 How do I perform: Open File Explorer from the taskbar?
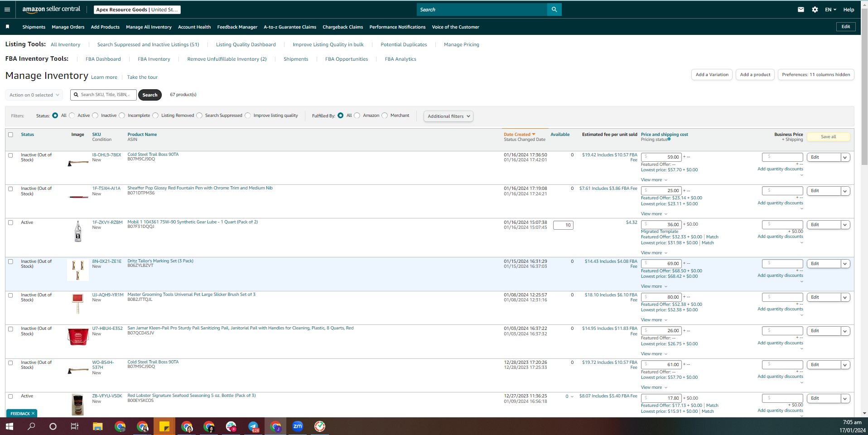pos(97,426)
